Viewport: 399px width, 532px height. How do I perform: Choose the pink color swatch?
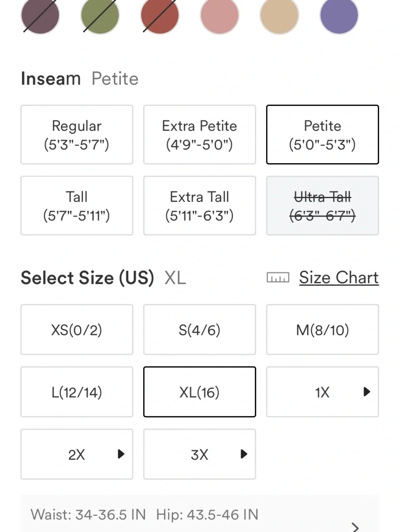tap(219, 15)
